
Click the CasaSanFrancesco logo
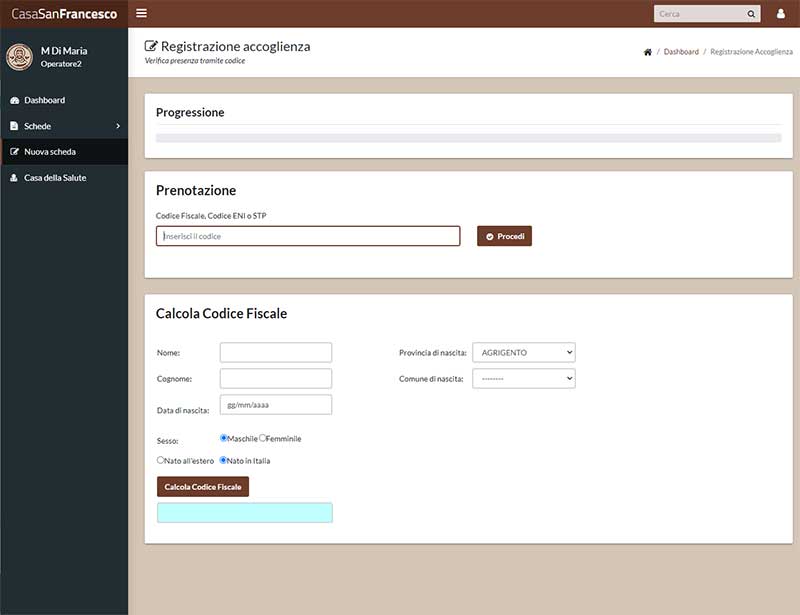tap(64, 14)
